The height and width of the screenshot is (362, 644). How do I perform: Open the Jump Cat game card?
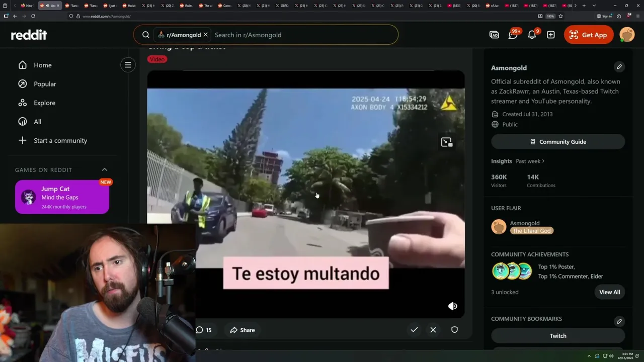(62, 197)
